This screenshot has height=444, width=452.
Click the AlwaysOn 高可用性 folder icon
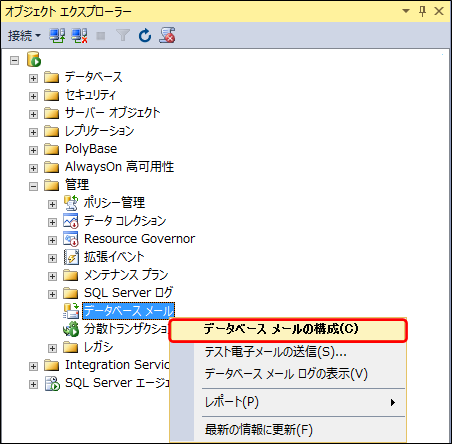click(52, 167)
